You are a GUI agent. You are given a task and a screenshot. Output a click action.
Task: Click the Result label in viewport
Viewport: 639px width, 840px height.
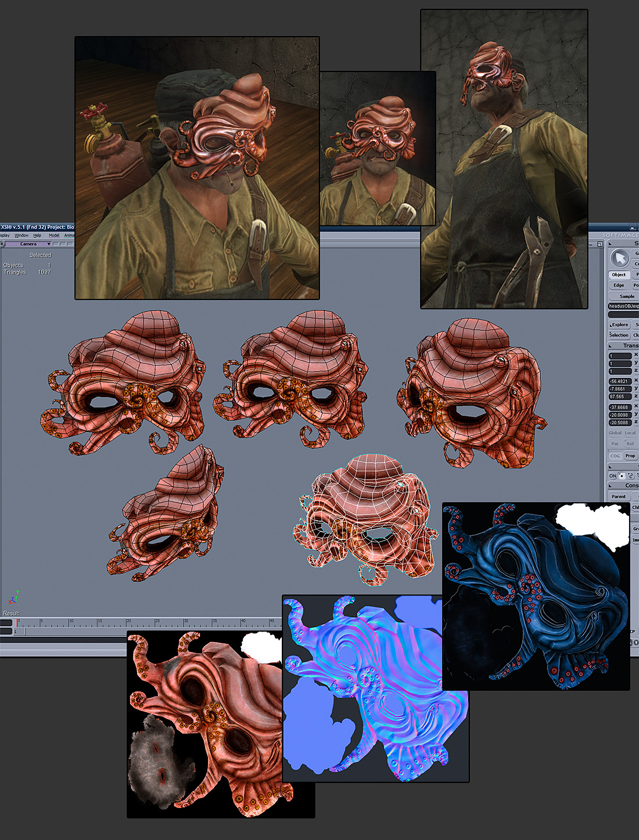(11, 614)
